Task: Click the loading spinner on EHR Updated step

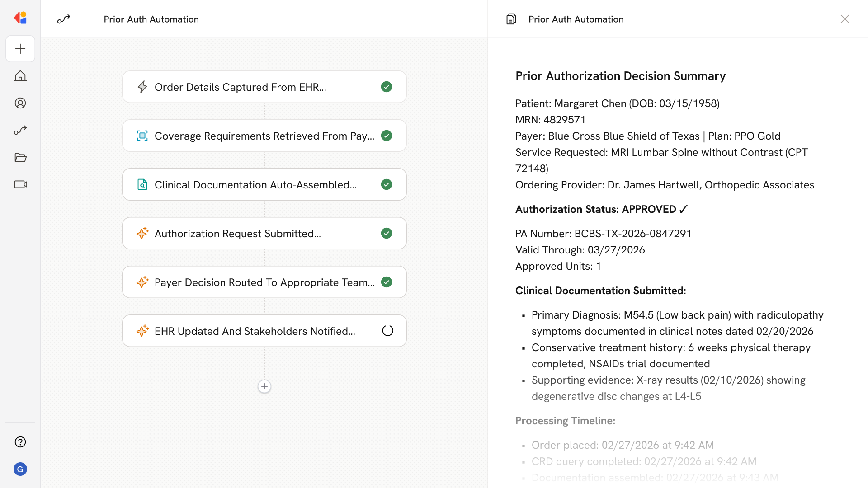Action: [x=387, y=331]
